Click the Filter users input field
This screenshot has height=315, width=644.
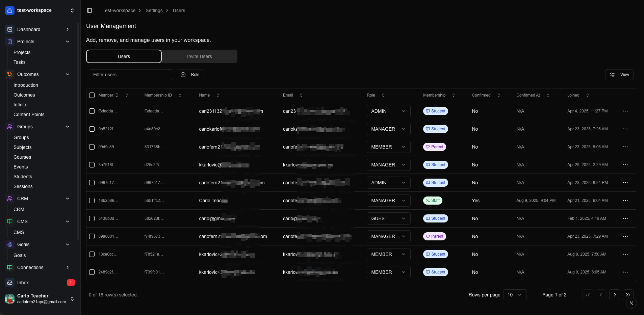131,75
